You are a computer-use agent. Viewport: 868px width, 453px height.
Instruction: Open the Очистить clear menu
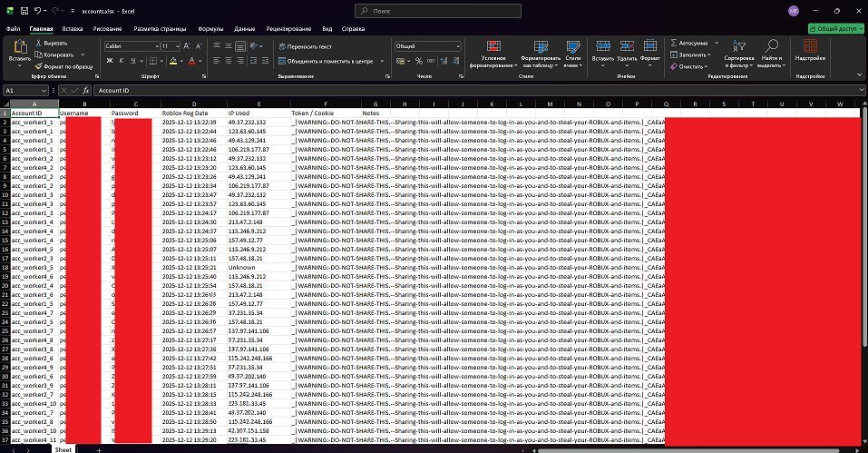(688, 66)
